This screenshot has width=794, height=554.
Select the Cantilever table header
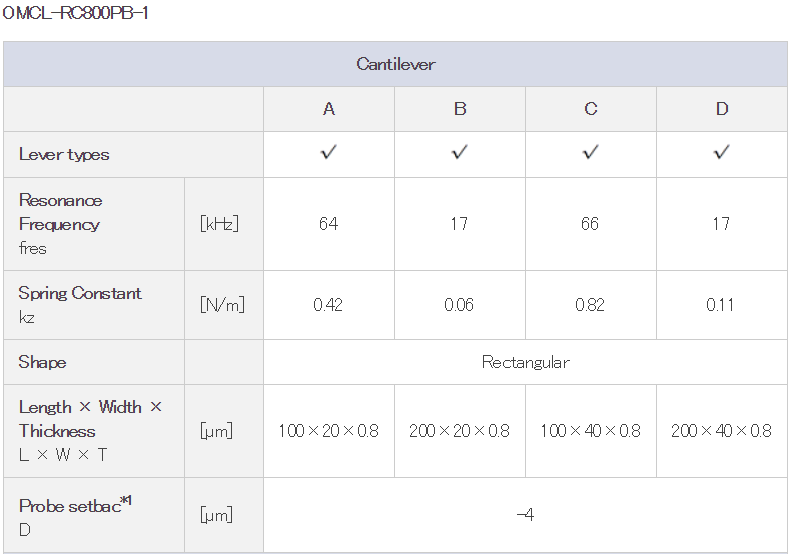click(395, 64)
